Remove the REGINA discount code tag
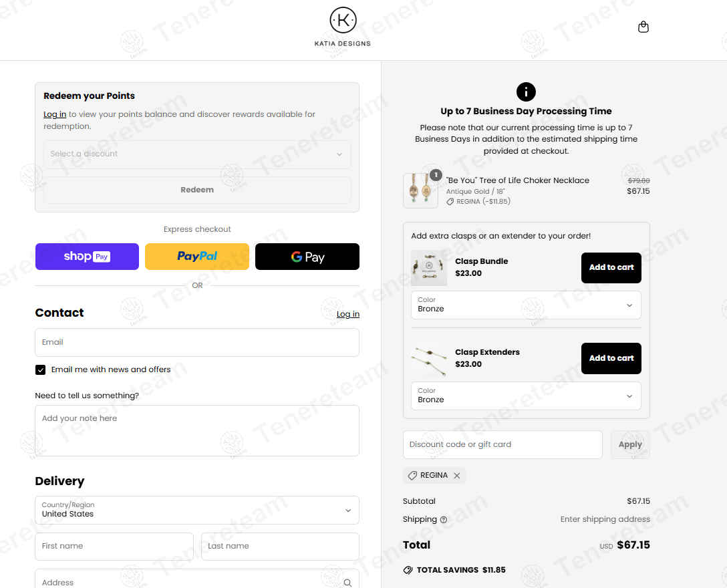 click(457, 476)
